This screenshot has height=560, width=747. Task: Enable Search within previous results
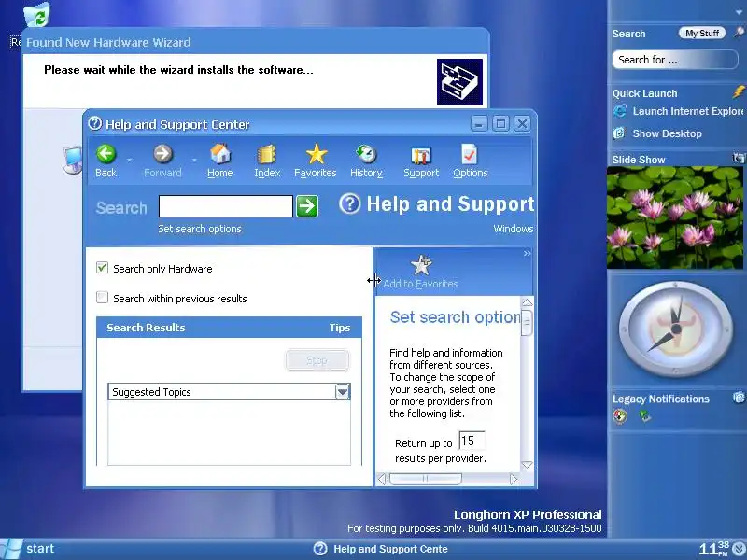coord(102,298)
